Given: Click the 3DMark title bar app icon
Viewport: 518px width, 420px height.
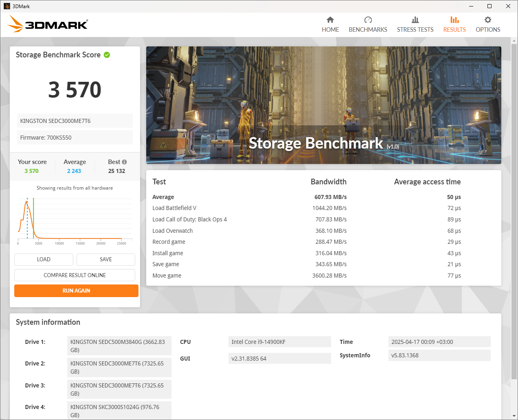Looking at the screenshot, I should click(x=7, y=6).
